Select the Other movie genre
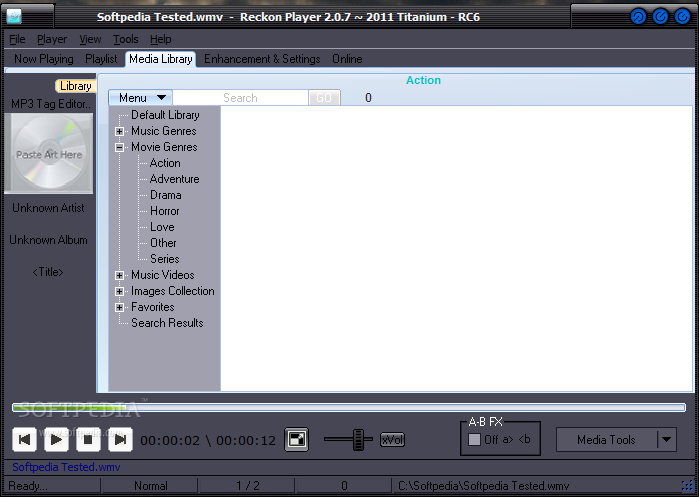 coord(163,243)
